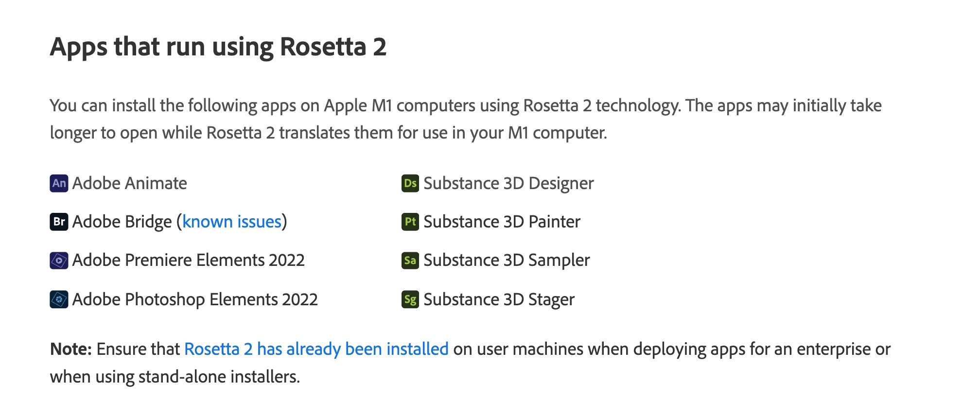The width and height of the screenshot is (980, 419).
Task: Click the Substance 3D Stager icon
Action: pyautogui.click(x=410, y=299)
